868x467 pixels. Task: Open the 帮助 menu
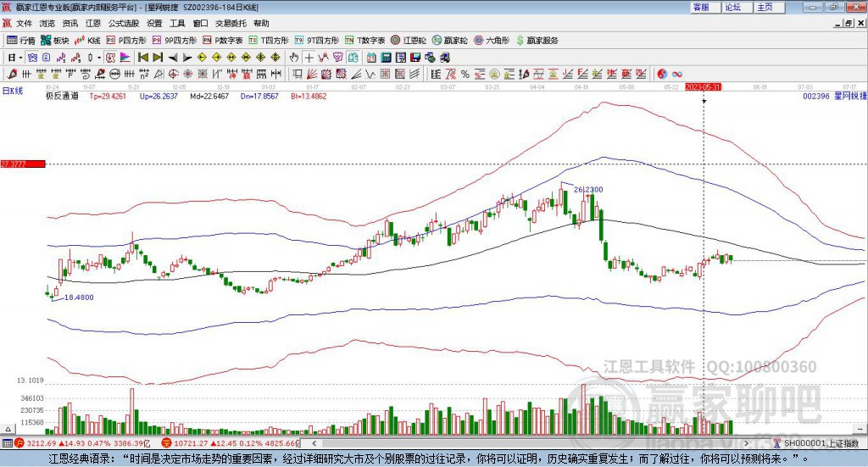(261, 23)
